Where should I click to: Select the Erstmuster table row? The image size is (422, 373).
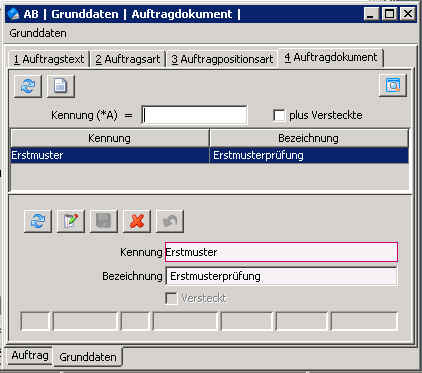[209, 155]
